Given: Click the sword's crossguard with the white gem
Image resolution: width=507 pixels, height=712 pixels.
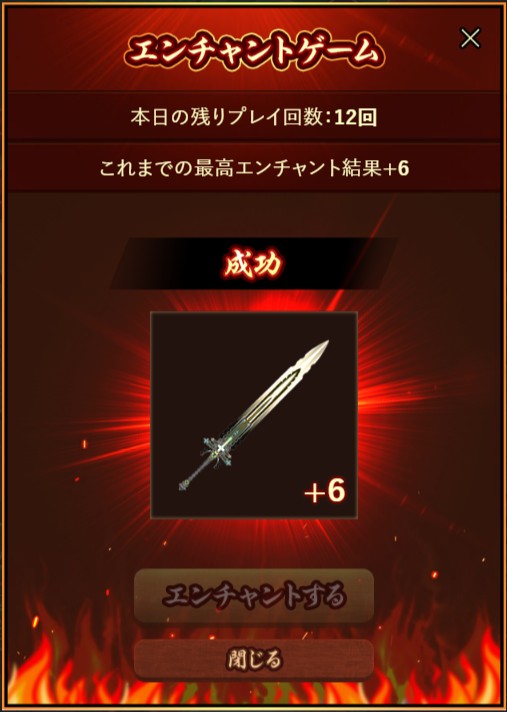Looking at the screenshot, I should (x=220, y=449).
